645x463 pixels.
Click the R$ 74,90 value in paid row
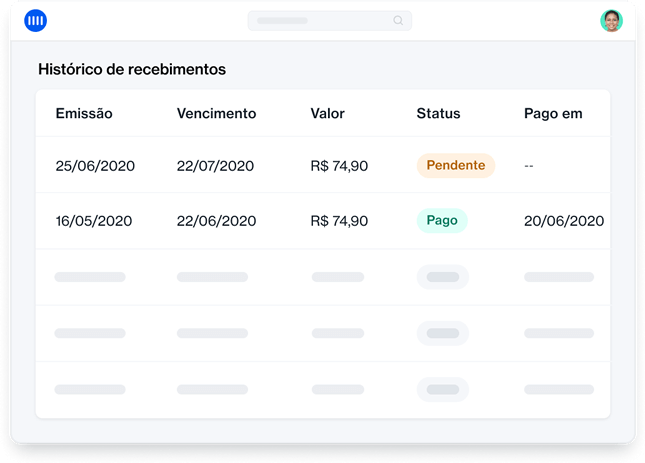point(339,221)
